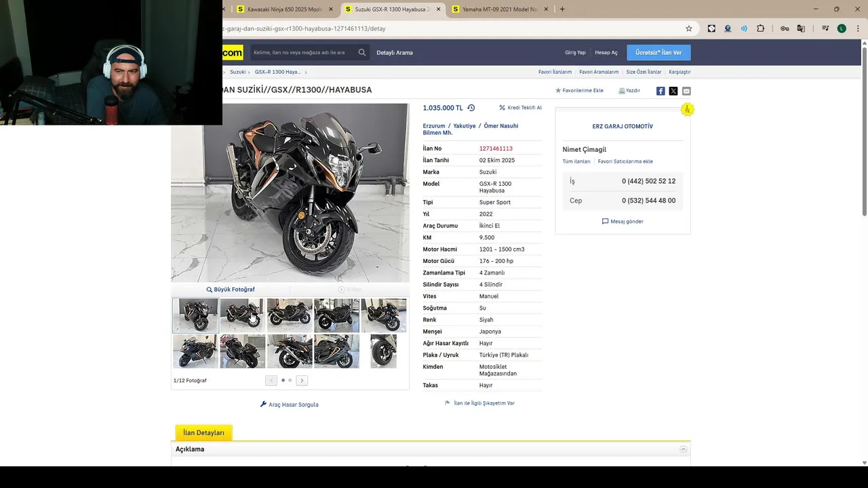
Task: Select the Suzuki GSX-R 1300 Hayabusa tab
Action: coord(387,9)
